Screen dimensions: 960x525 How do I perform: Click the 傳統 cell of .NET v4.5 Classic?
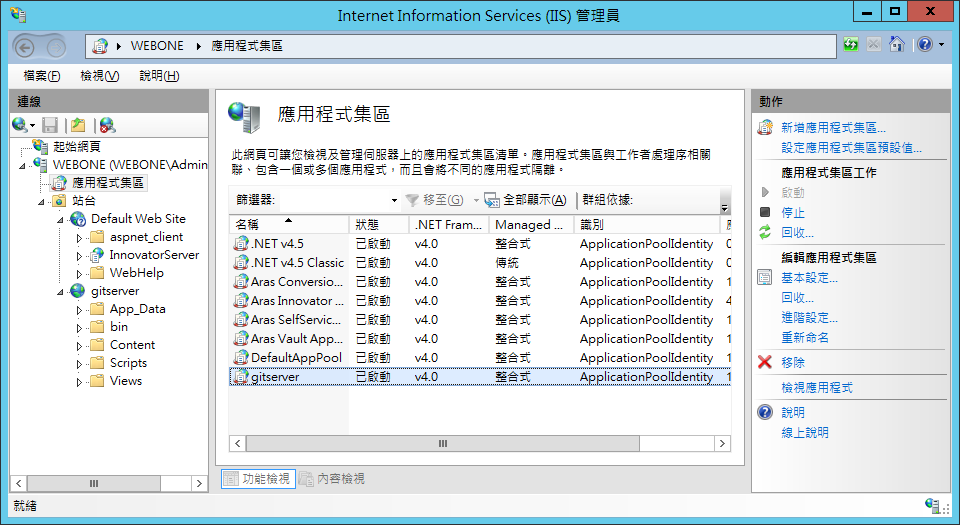(507, 262)
